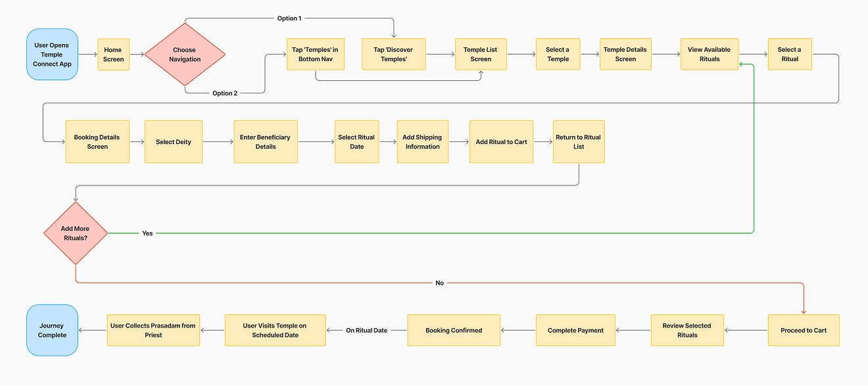Select the 'Yes' branch label
This screenshot has height=386, width=868.
click(147, 233)
